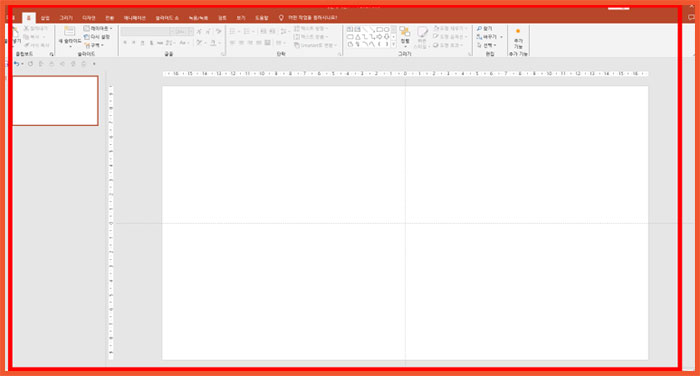This screenshot has height=376, width=700.
Task: Toggle bold formatting
Action: [x=125, y=43]
